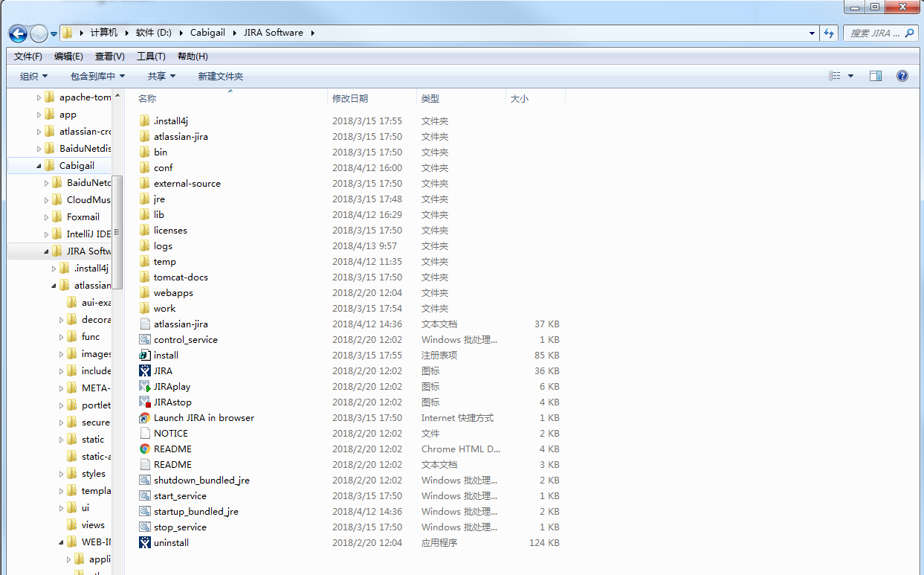Screen dimensions: 924x575
Task: Select the uninstall application icon
Action: coord(145,542)
